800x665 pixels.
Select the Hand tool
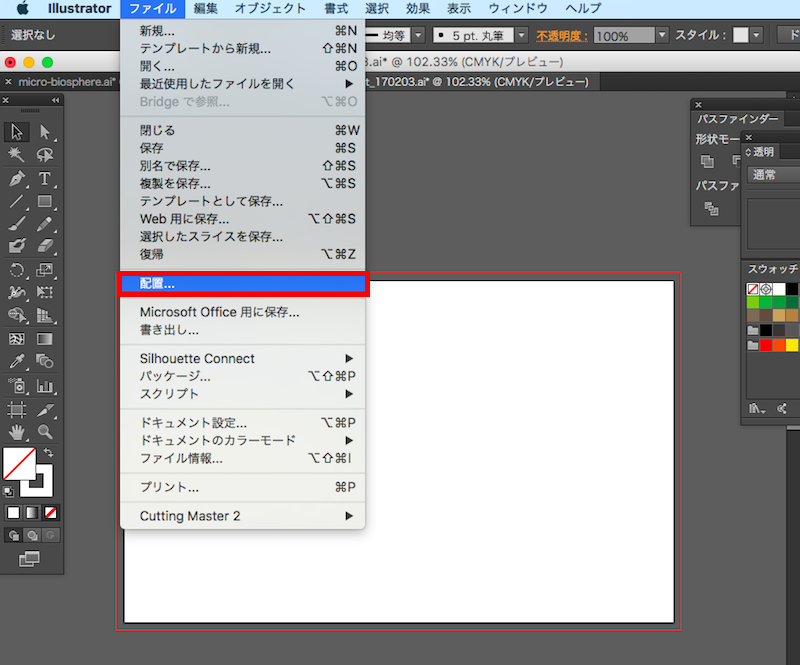point(17,432)
